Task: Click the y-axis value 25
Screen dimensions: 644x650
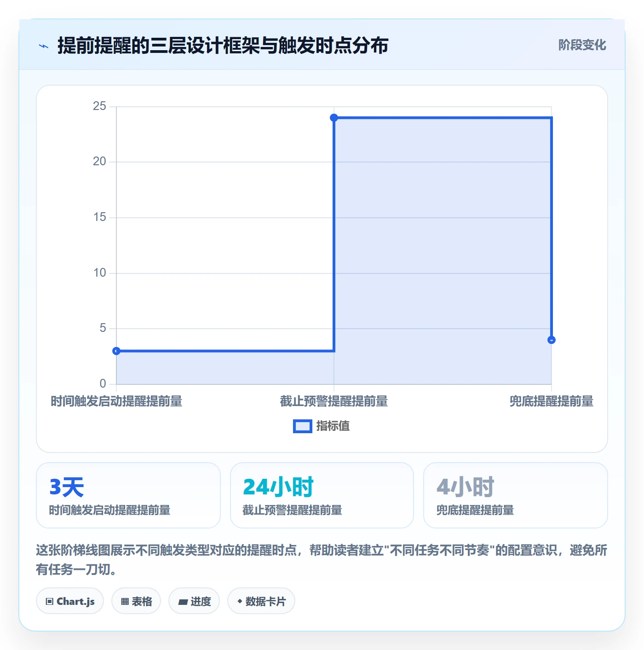Action: [99, 106]
